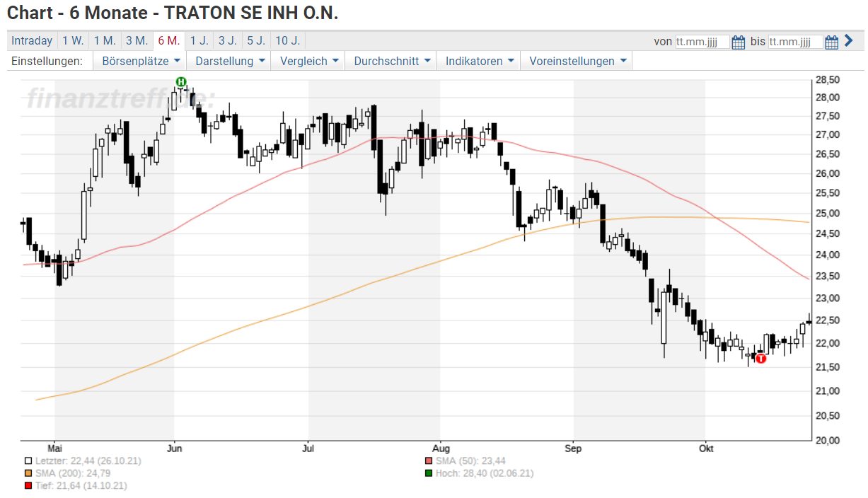
Task: Open the Vergleich dropdown menu
Action: click(308, 61)
